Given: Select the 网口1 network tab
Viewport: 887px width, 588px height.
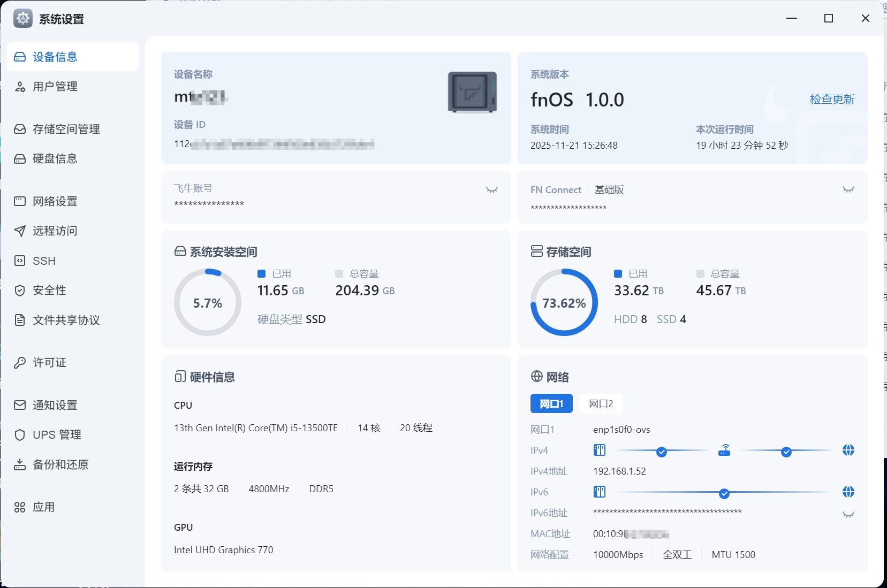Looking at the screenshot, I should pos(551,404).
